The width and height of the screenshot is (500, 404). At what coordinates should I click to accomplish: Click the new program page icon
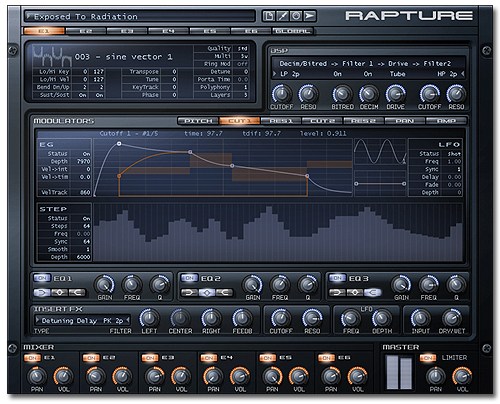coord(269,16)
